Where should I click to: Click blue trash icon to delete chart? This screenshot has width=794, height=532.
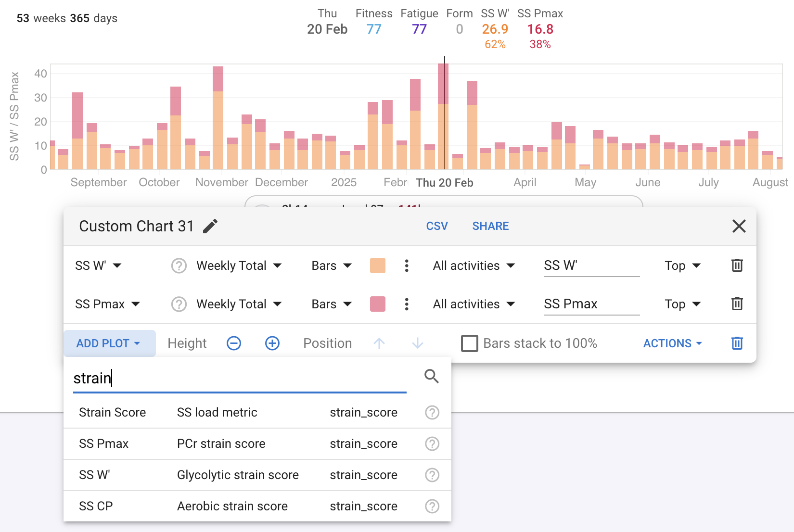point(737,343)
